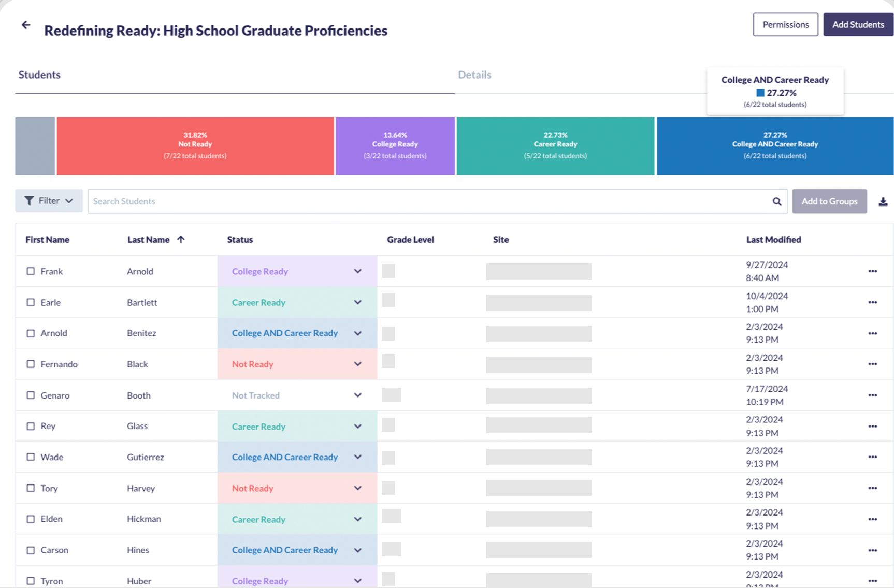Switch to the Details tab
The width and height of the screenshot is (894, 588).
(x=474, y=75)
